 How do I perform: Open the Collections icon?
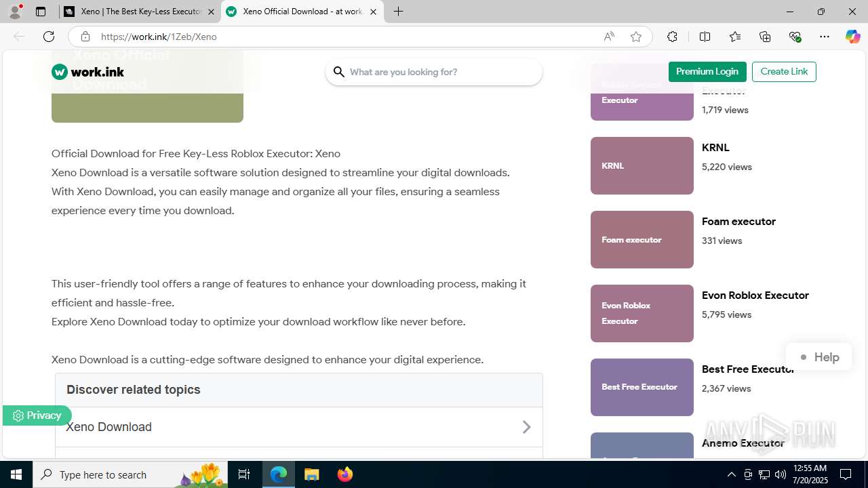click(765, 37)
